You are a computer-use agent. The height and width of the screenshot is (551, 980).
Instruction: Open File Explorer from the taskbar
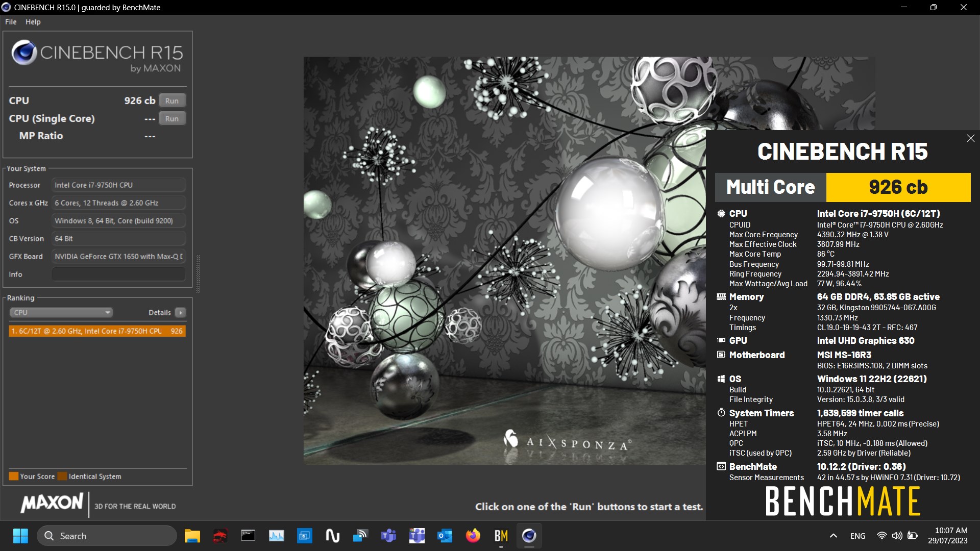click(192, 536)
